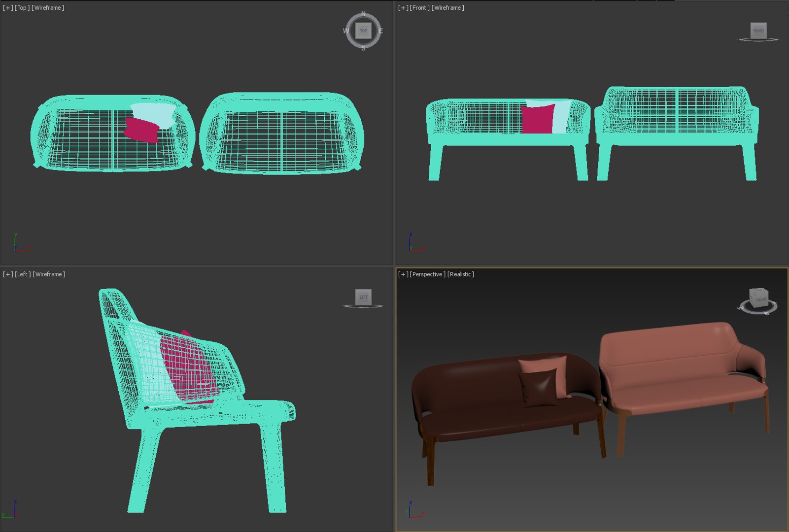The image size is (789, 532).
Task: Open the [+] menu of the Front viewport
Action: coord(403,8)
